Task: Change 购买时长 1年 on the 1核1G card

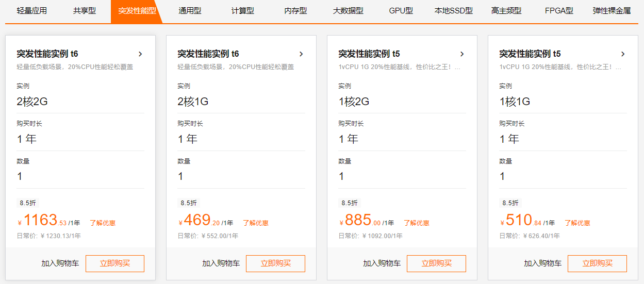Action: point(509,139)
